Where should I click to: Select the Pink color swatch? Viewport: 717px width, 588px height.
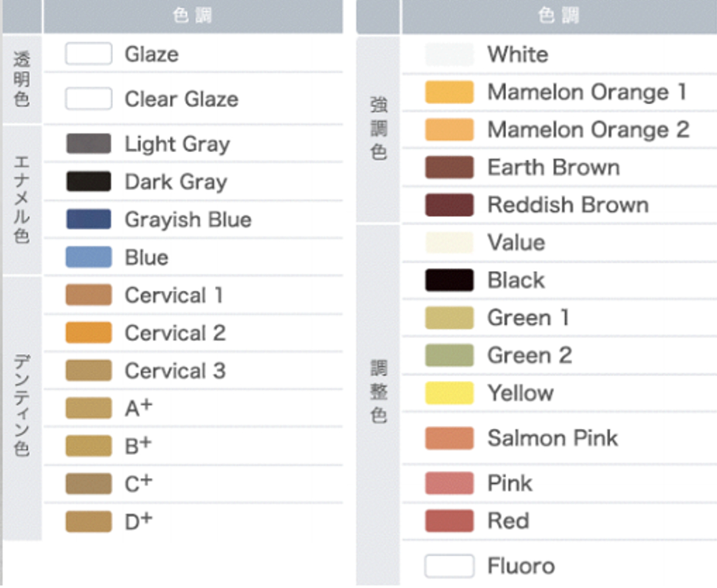click(449, 484)
